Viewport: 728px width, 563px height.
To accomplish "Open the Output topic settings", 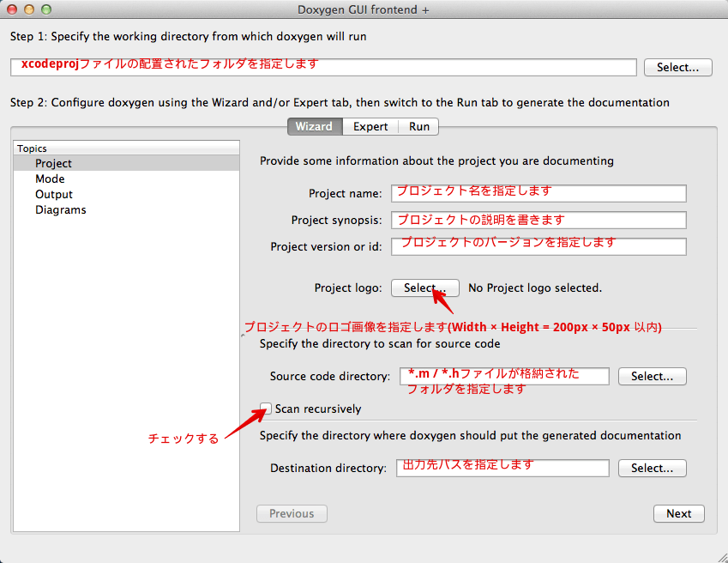I will coord(53,194).
